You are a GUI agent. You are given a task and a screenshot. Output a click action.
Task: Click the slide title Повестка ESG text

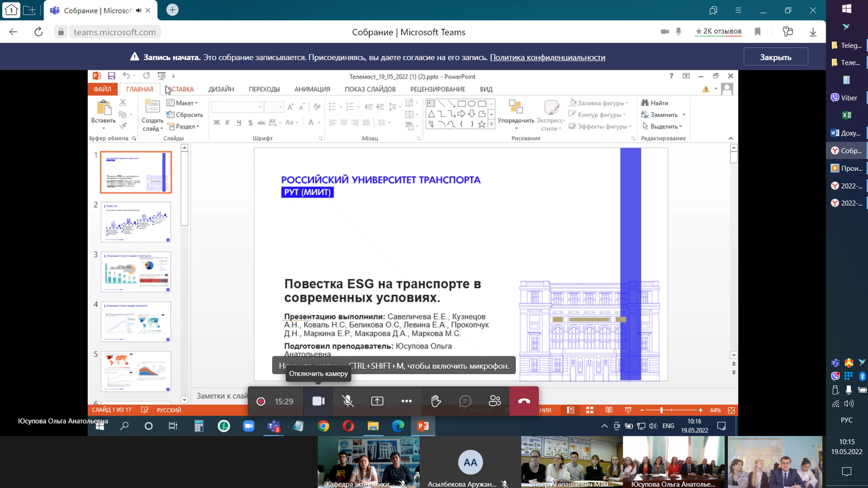pyautogui.click(x=382, y=291)
